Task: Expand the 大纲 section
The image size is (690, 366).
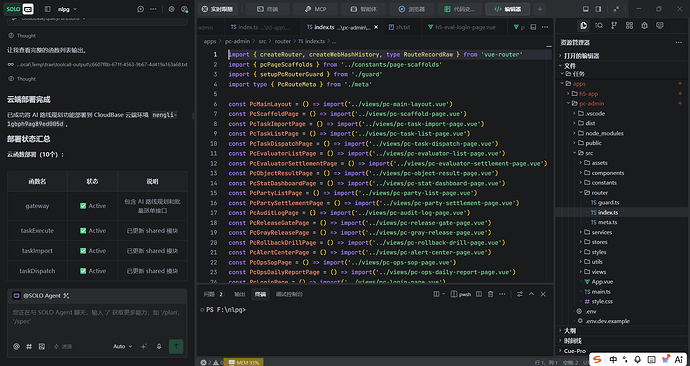Action: click(622, 331)
